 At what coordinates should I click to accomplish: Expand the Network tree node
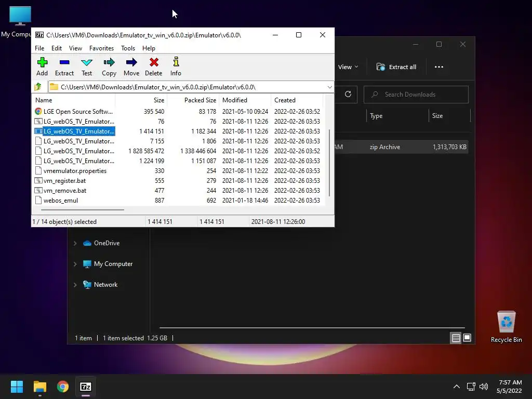point(75,285)
